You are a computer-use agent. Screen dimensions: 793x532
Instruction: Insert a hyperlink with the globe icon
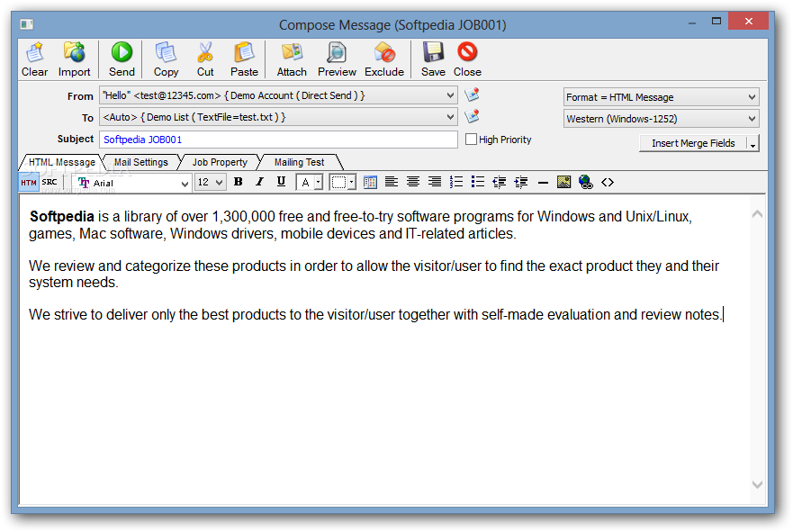click(586, 182)
